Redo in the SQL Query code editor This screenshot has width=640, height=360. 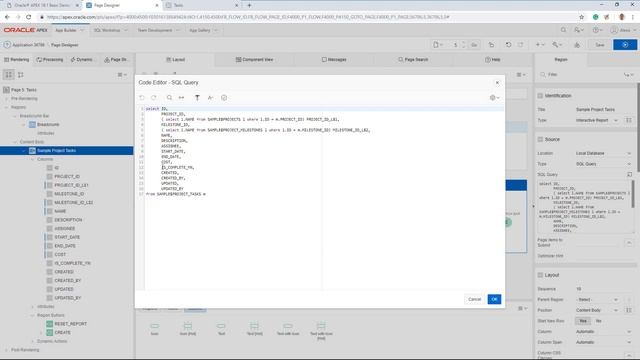point(154,98)
